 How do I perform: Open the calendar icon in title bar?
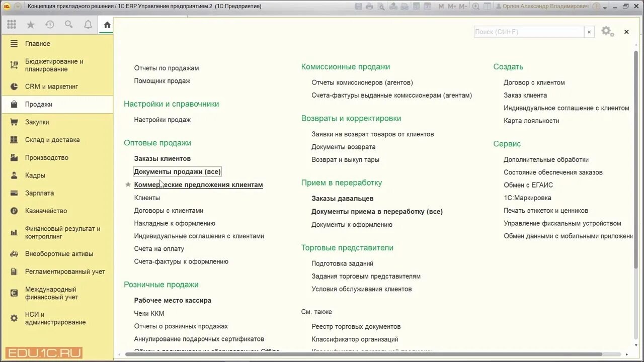[x=427, y=7]
